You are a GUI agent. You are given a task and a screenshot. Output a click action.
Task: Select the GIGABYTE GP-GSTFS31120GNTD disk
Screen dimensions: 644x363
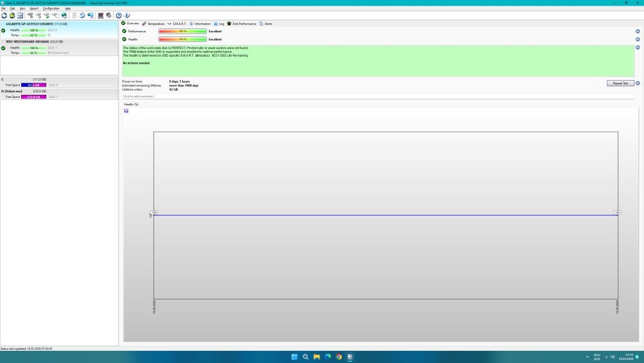click(59, 30)
